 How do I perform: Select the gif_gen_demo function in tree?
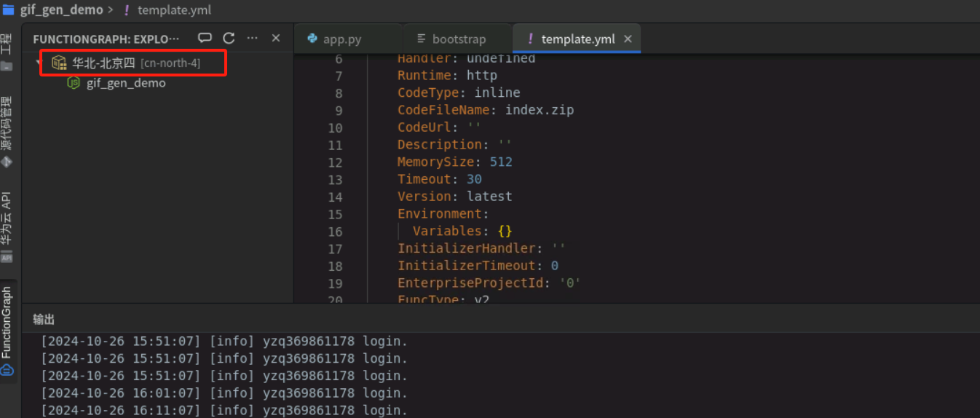click(126, 83)
